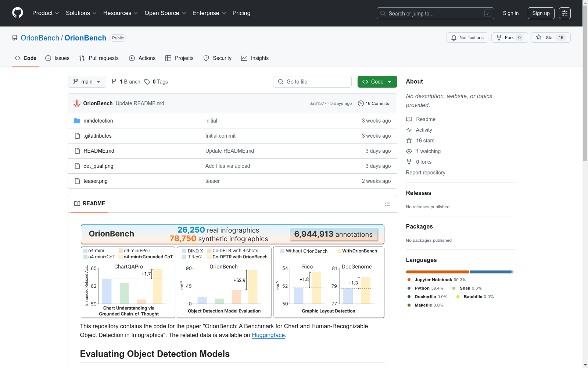Click the Notifications bell icon

pos(454,38)
